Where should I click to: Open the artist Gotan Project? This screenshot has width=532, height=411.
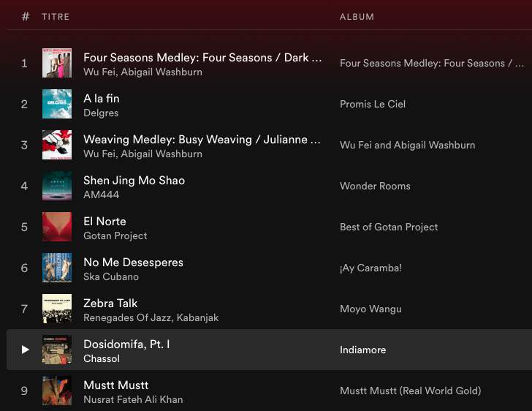point(115,235)
